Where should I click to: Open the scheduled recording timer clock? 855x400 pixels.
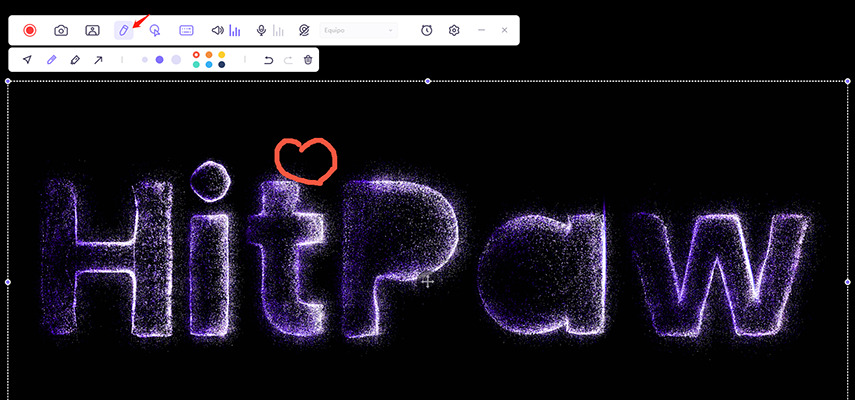[x=427, y=31]
